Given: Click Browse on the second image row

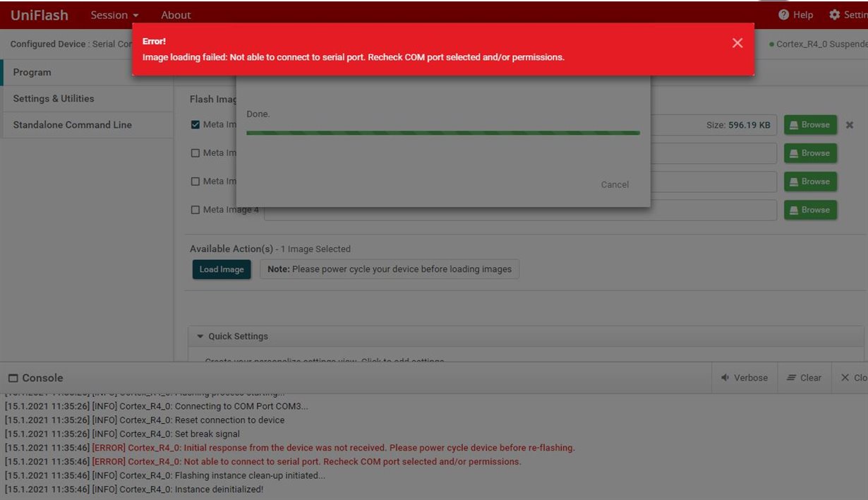Looking at the screenshot, I should coord(810,153).
